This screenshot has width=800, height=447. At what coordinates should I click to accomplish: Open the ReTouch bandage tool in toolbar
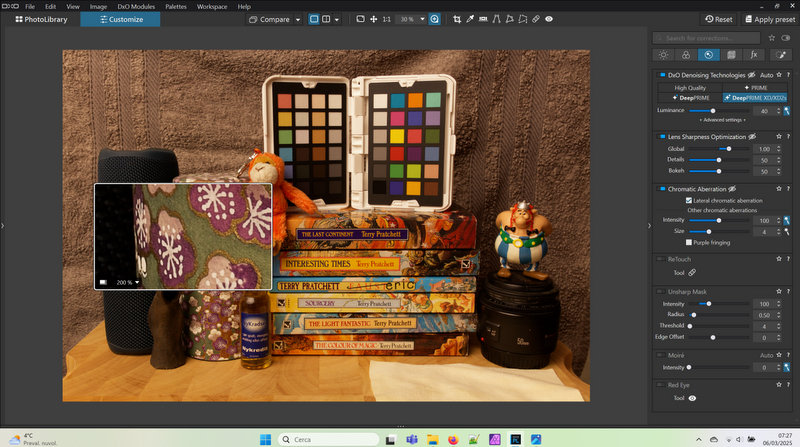tap(536, 19)
